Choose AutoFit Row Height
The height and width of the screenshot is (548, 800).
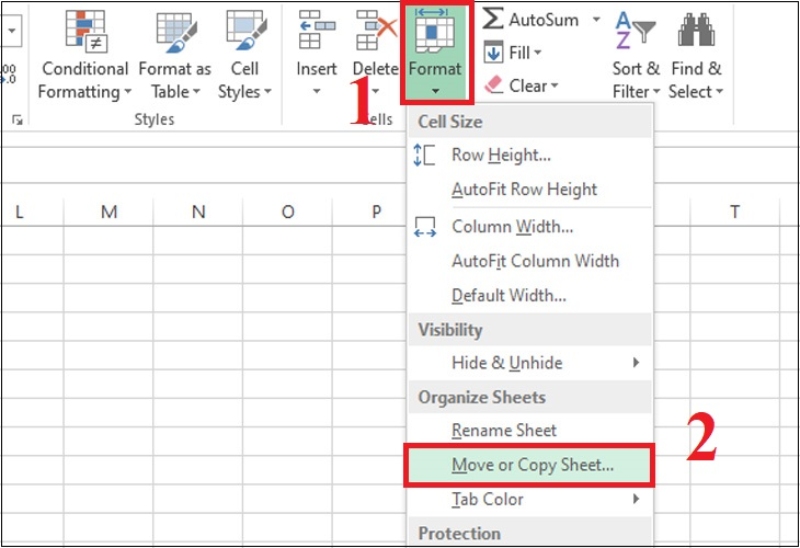[530, 189]
